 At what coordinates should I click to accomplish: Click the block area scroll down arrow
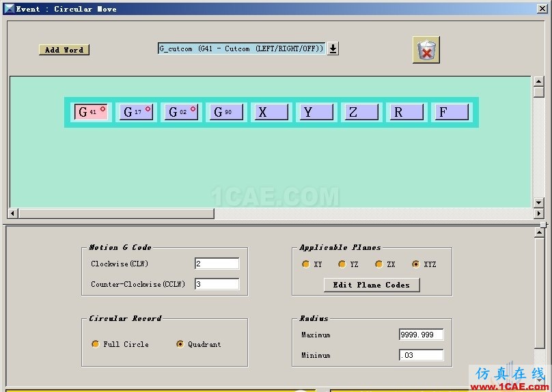[x=538, y=202]
